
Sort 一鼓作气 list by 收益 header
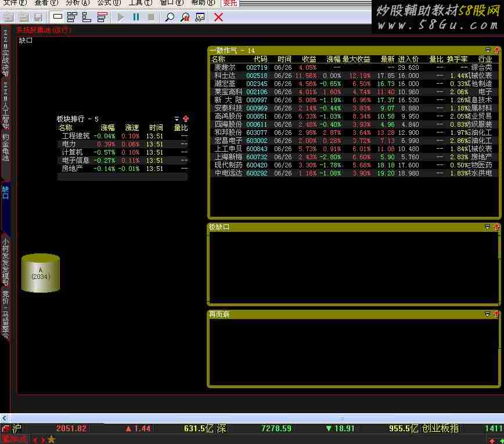point(309,59)
